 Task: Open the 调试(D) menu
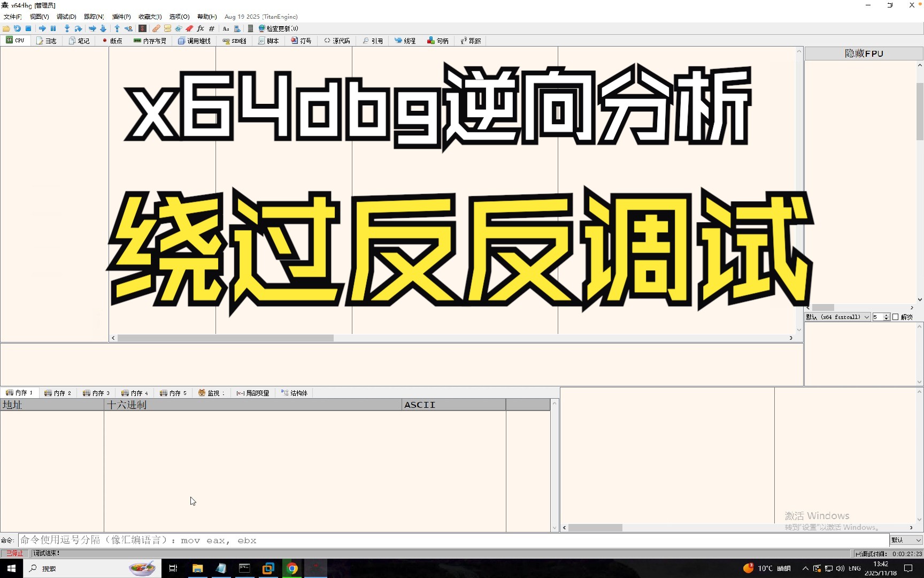(x=66, y=17)
